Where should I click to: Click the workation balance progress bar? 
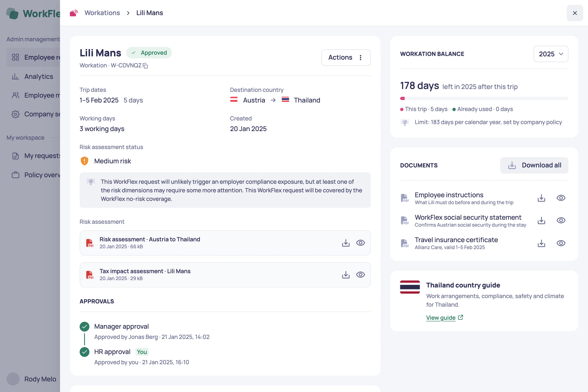click(x=484, y=98)
